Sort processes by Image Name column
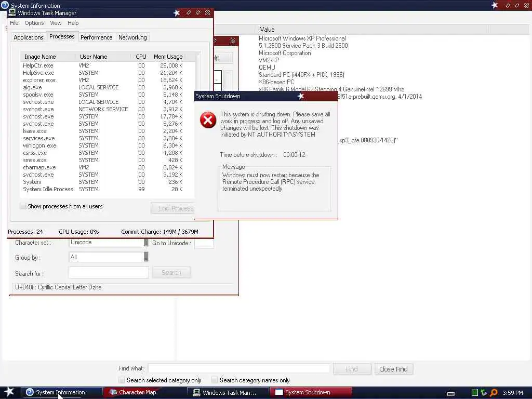The width and height of the screenshot is (532, 399). pos(48,57)
